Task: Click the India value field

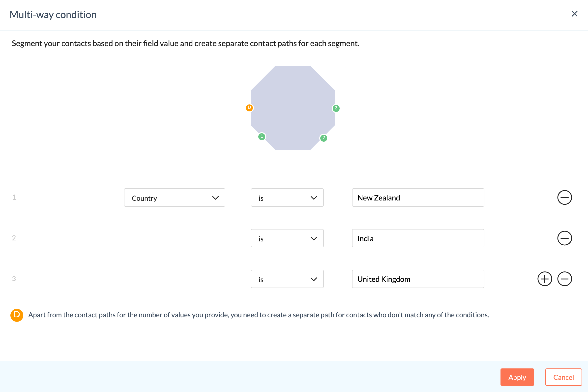Action: (x=418, y=238)
